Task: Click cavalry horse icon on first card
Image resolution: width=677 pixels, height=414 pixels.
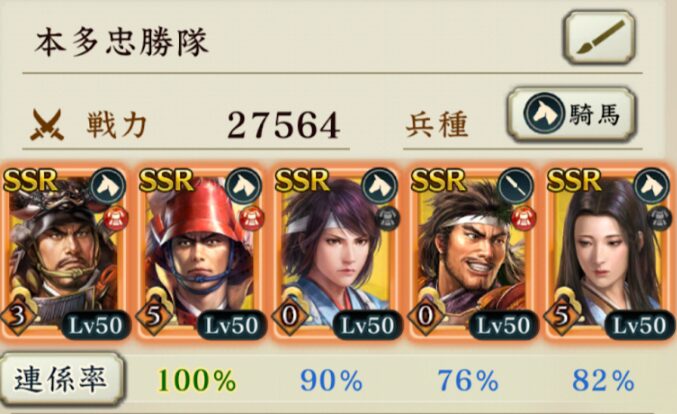Action: click(x=108, y=186)
